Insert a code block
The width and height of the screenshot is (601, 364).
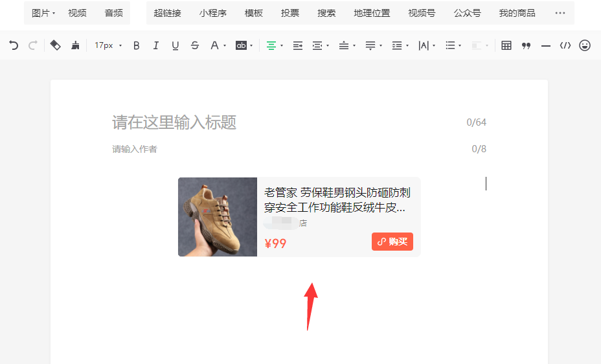tap(565, 45)
